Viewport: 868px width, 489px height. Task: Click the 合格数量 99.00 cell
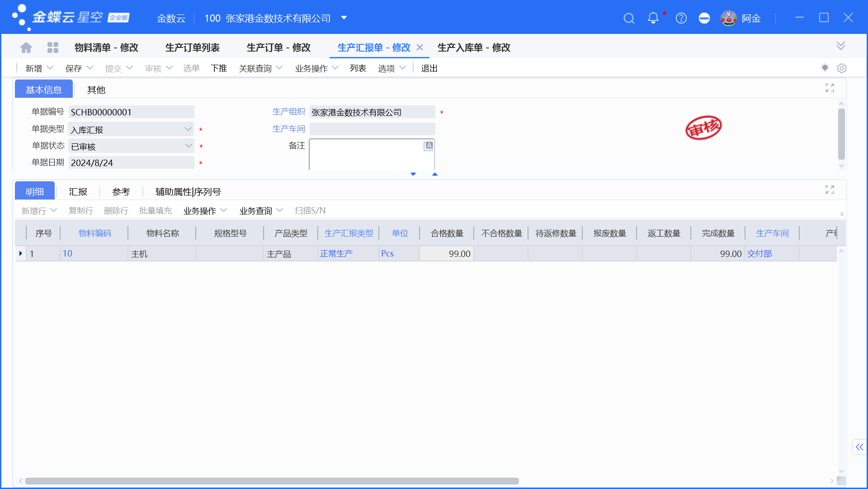447,253
